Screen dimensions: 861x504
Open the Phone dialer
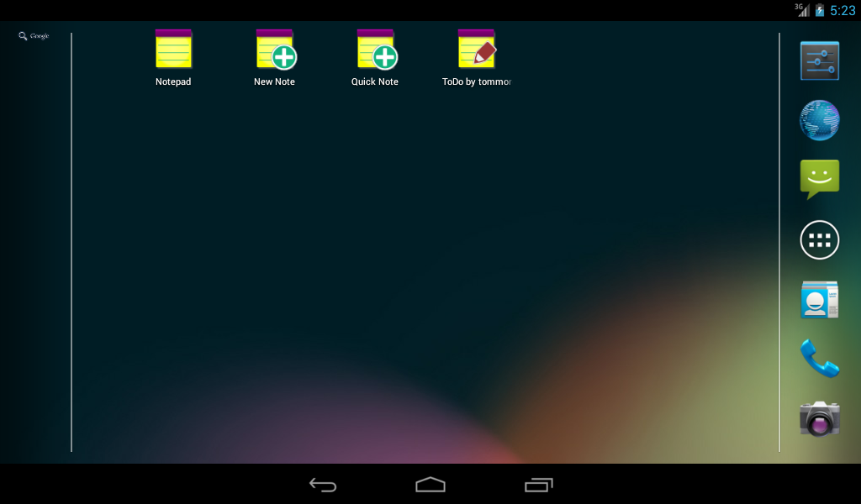(818, 359)
